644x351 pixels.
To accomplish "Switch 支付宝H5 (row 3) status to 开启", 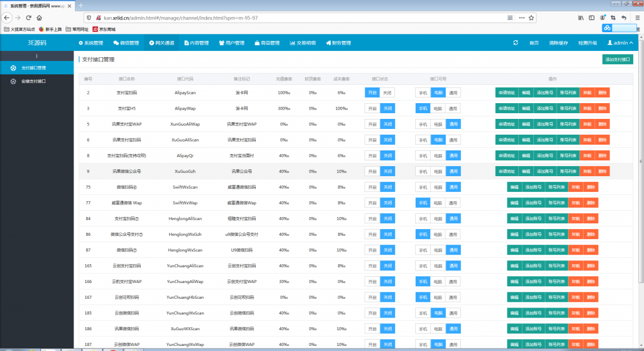I will pos(372,108).
